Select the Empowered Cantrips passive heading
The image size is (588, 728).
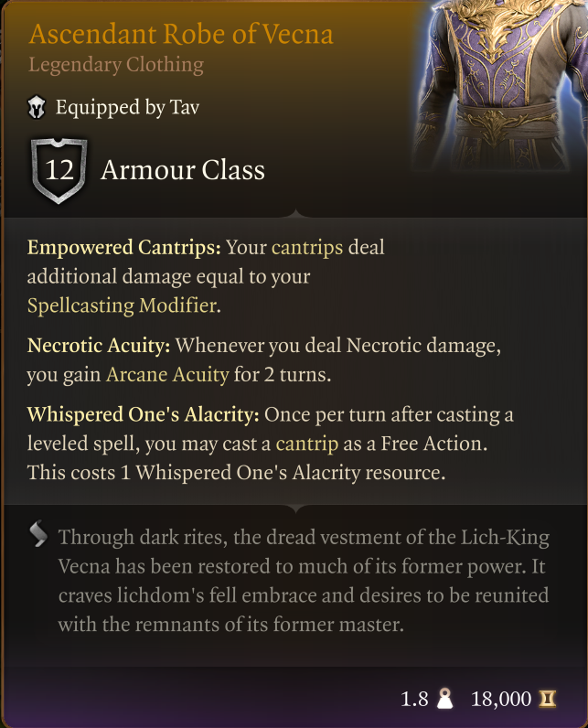(123, 248)
